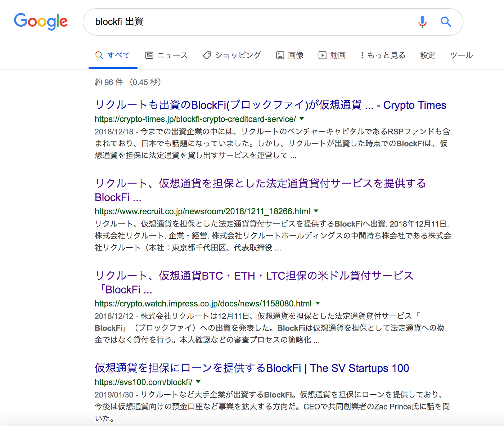Switch to the ニュース tab
Screen dimensions: 504x426
point(167,55)
